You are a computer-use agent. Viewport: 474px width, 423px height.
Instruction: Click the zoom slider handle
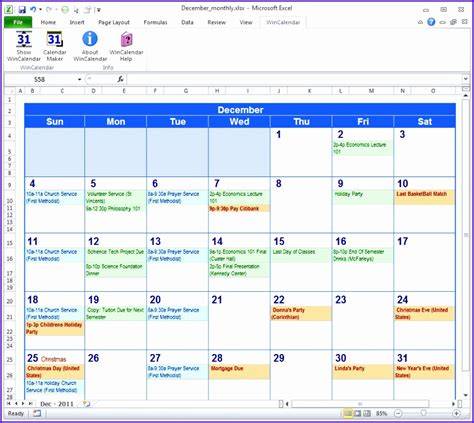(x=423, y=414)
